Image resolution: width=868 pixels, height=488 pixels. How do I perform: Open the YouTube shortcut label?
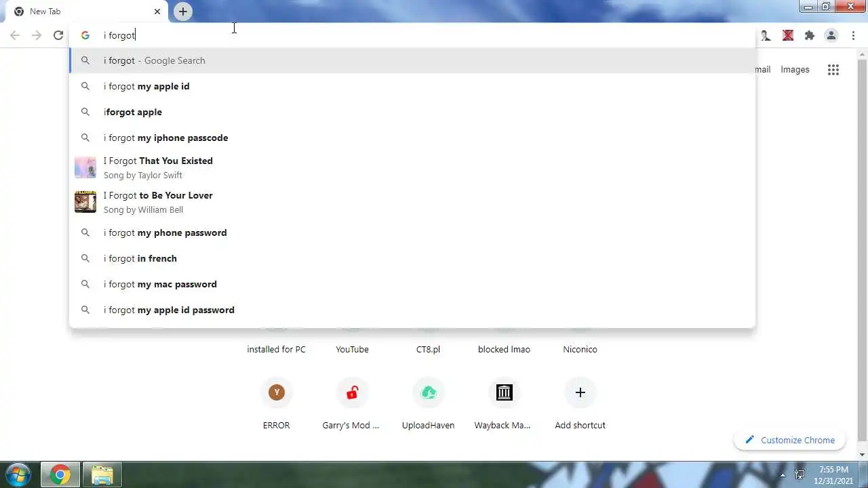coord(352,349)
